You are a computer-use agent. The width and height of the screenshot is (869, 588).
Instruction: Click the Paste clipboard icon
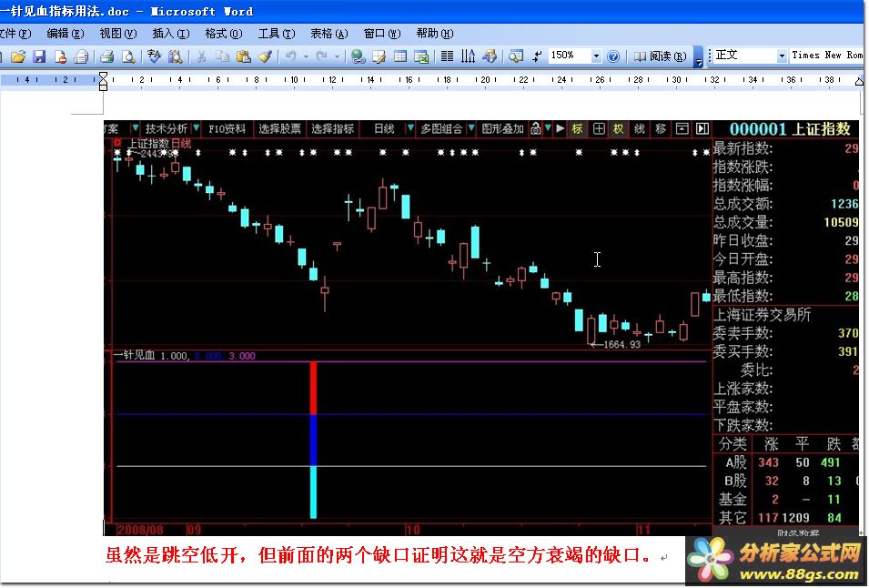pyautogui.click(x=243, y=56)
